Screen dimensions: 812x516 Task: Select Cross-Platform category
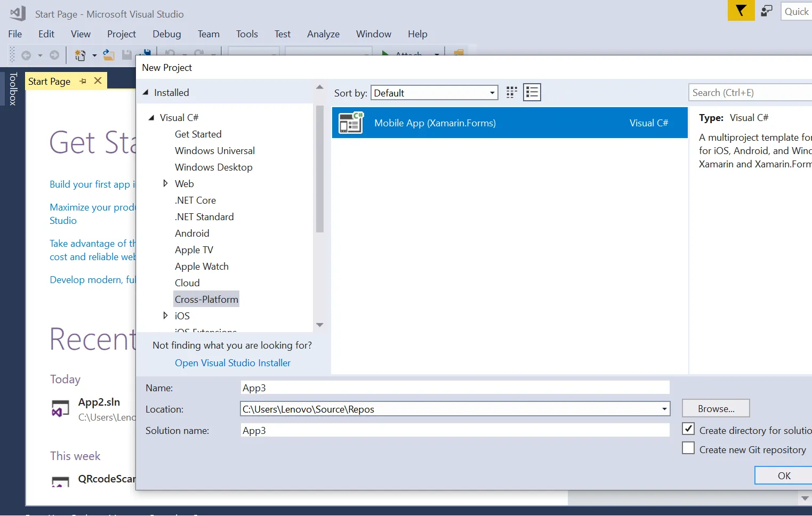(x=206, y=299)
